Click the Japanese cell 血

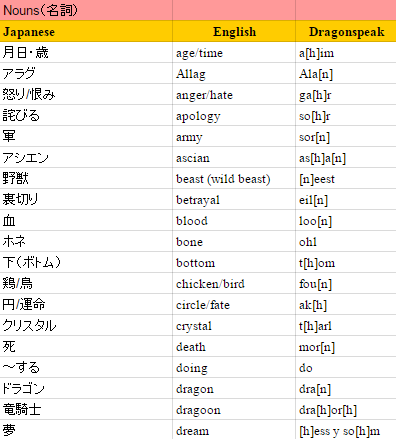point(86,220)
